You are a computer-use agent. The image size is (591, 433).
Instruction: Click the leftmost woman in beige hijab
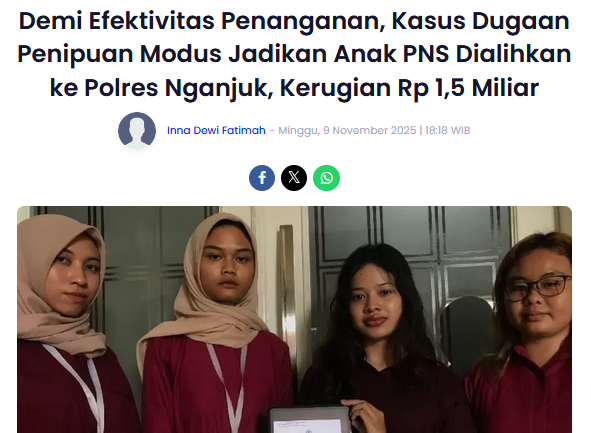[64, 324]
